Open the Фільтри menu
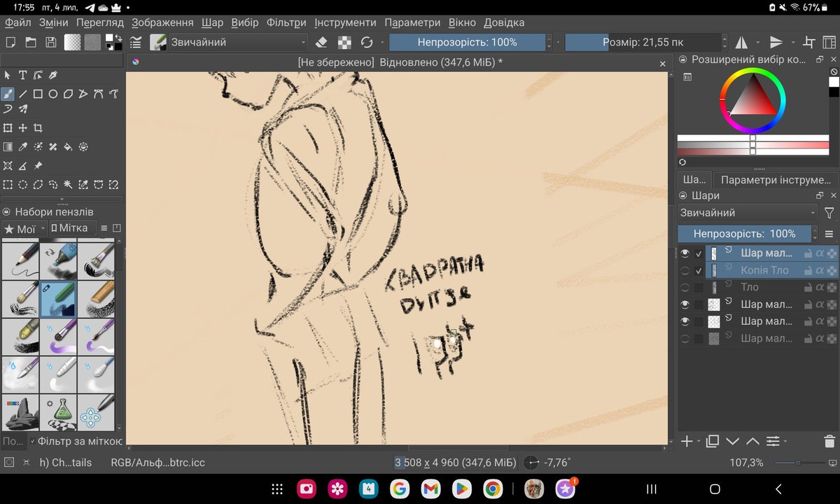Viewport: 840px width, 504px height. click(286, 22)
